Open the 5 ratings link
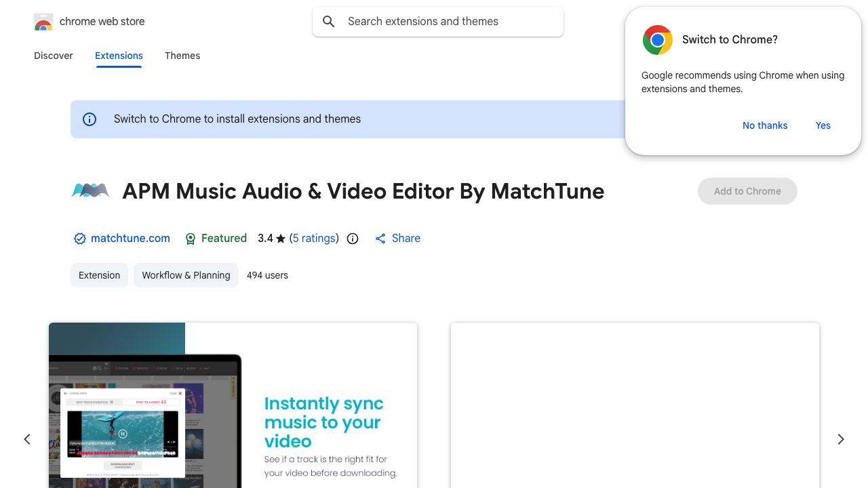 pos(314,239)
